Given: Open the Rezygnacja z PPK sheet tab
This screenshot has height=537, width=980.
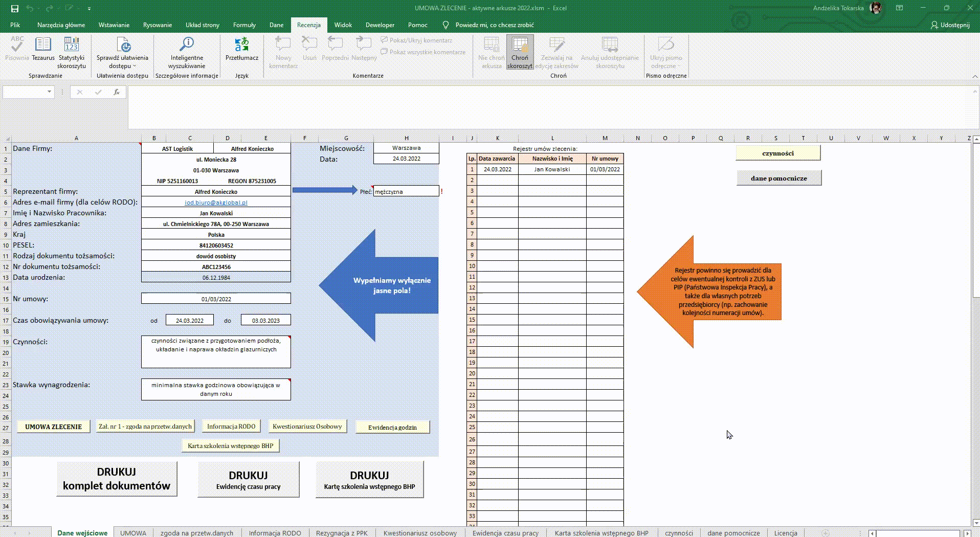Looking at the screenshot, I should (342, 533).
